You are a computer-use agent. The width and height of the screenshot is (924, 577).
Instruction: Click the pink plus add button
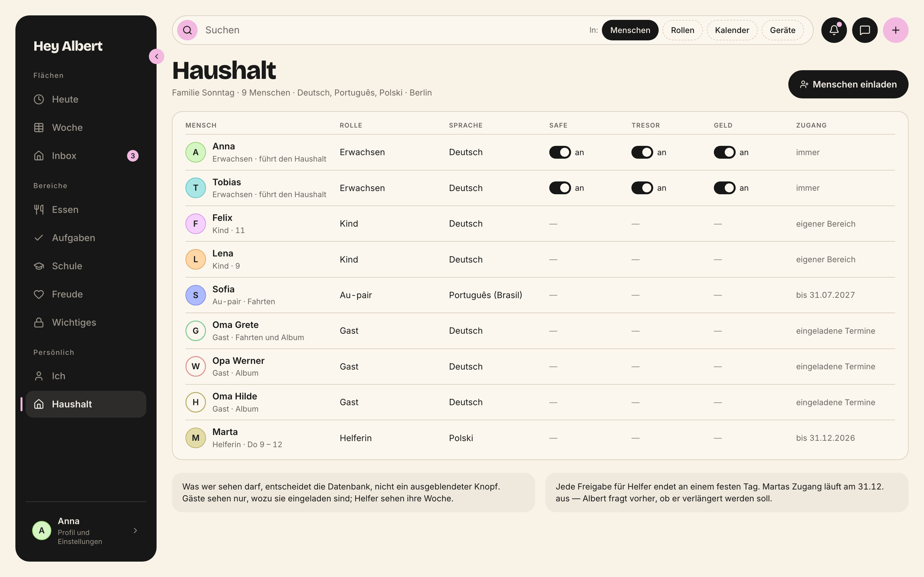[x=895, y=30]
